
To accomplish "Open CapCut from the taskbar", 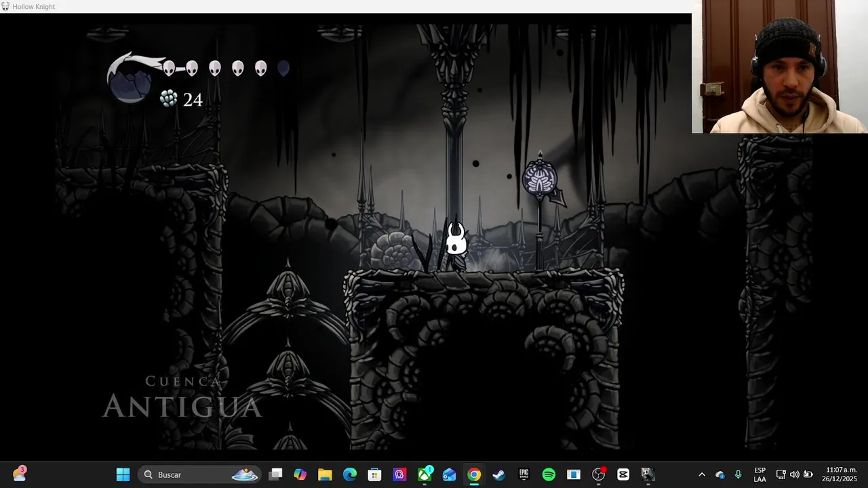I will [623, 474].
